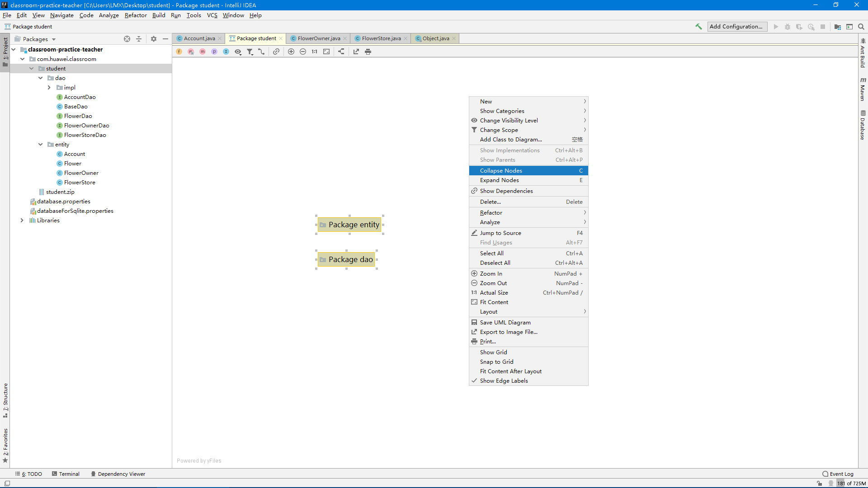Click the Zoom In toolbar icon
This screenshot has width=868, height=488.
(x=291, y=52)
